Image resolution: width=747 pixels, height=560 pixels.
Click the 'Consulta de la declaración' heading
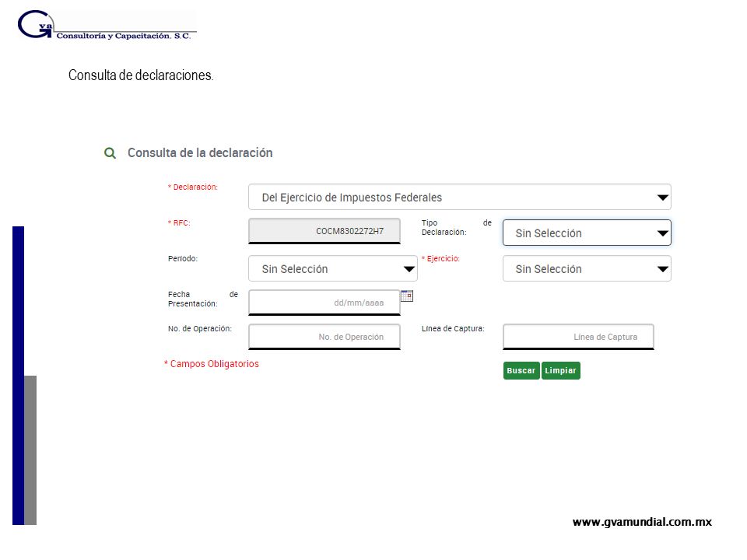pos(200,153)
